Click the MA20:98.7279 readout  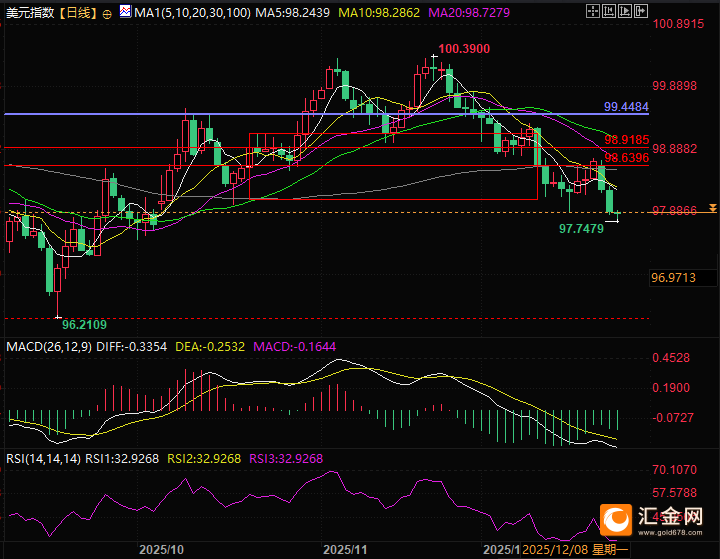tap(469, 13)
